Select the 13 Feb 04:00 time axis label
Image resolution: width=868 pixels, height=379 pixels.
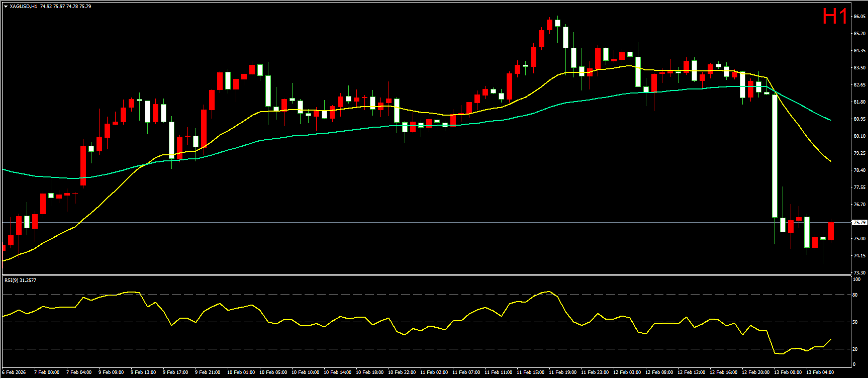[x=820, y=372]
